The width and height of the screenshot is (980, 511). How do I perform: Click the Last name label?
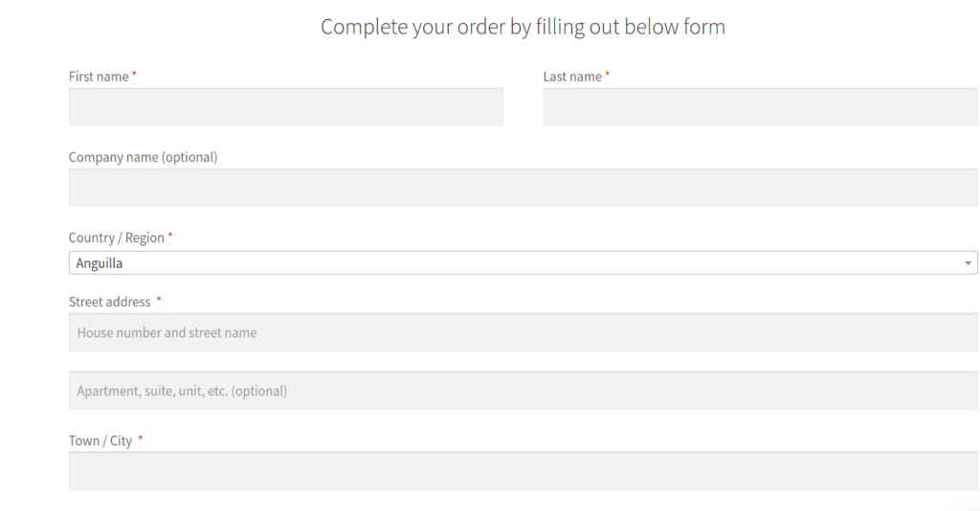point(572,77)
